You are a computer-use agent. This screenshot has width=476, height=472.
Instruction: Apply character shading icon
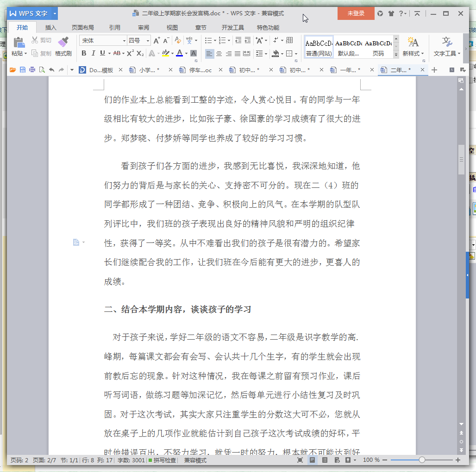tap(194, 53)
